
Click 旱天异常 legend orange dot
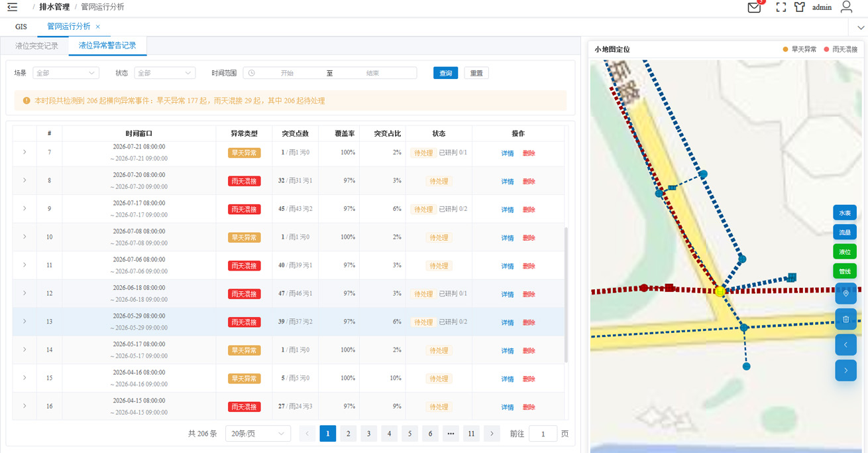pos(786,50)
